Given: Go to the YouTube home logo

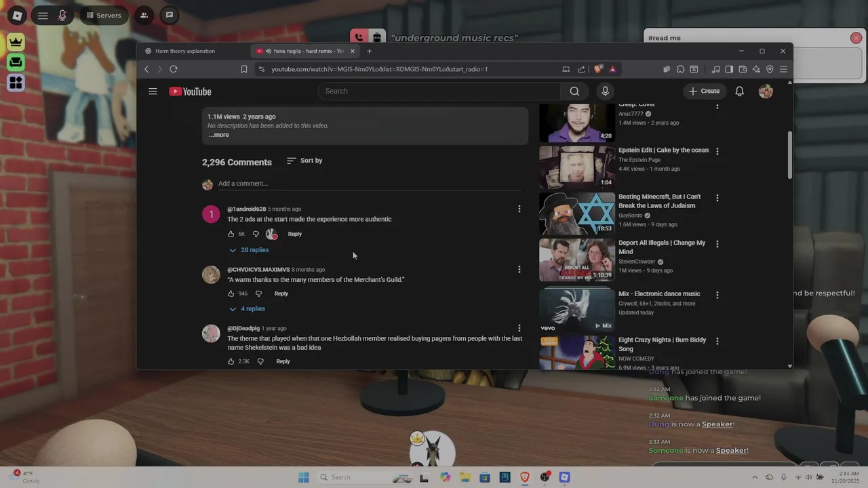Looking at the screenshot, I should pos(190,91).
